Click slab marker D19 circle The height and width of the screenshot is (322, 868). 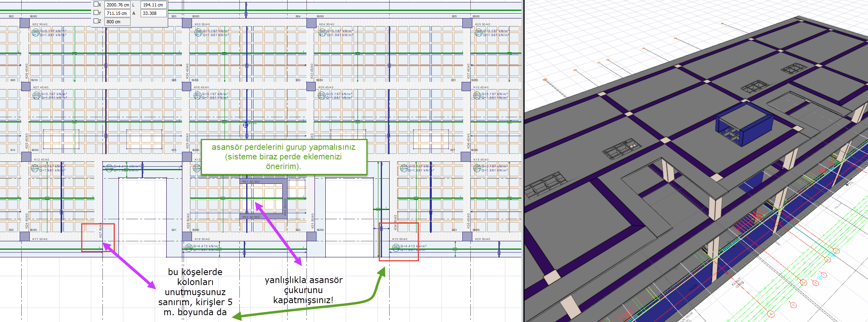point(404,168)
